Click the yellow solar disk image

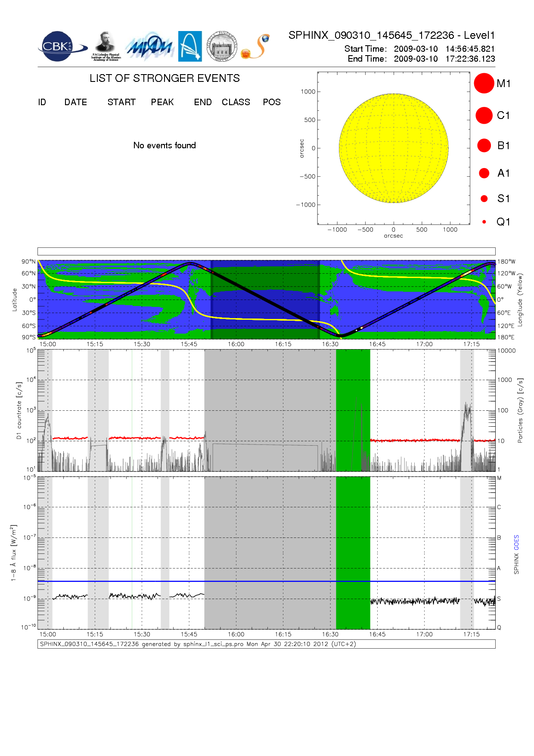point(394,148)
